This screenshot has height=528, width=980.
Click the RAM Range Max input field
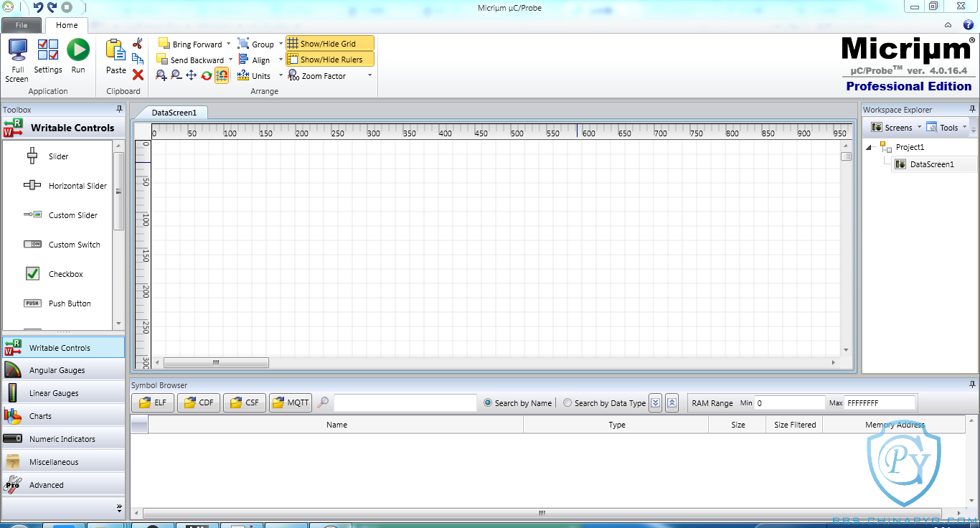tap(880, 403)
